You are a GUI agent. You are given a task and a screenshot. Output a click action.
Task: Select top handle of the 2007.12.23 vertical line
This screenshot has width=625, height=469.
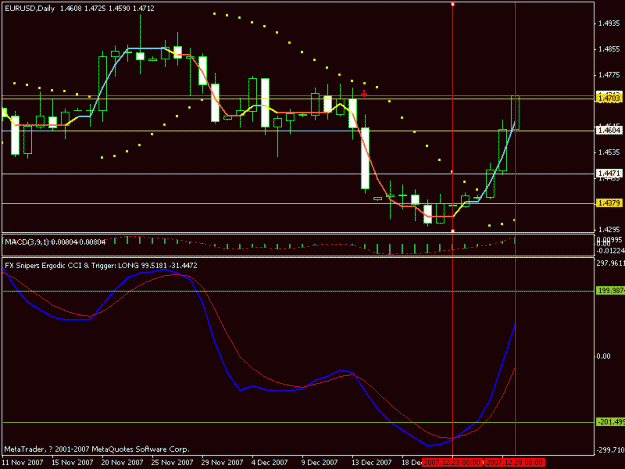click(x=452, y=4)
